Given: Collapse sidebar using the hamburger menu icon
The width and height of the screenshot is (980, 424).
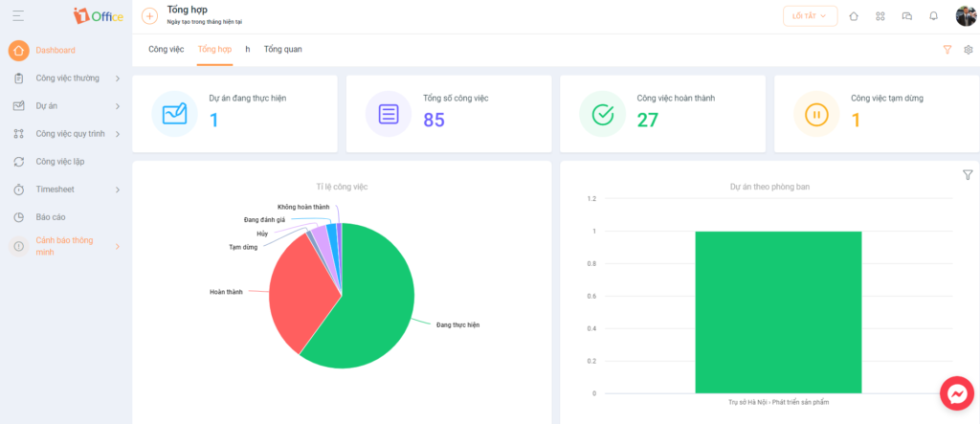Looking at the screenshot, I should coord(18,15).
